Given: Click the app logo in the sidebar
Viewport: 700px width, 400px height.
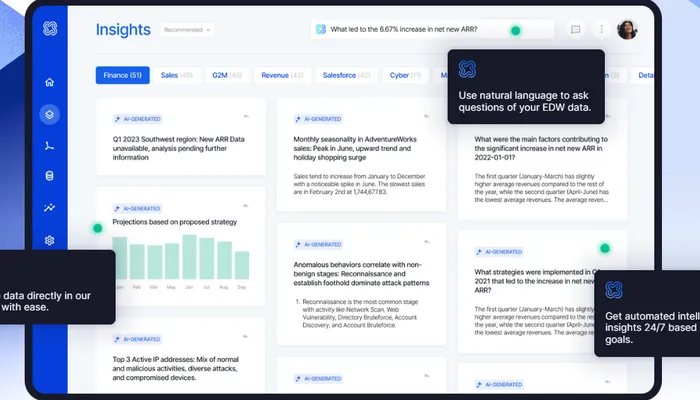Looking at the screenshot, I should pyautogui.click(x=49, y=30).
